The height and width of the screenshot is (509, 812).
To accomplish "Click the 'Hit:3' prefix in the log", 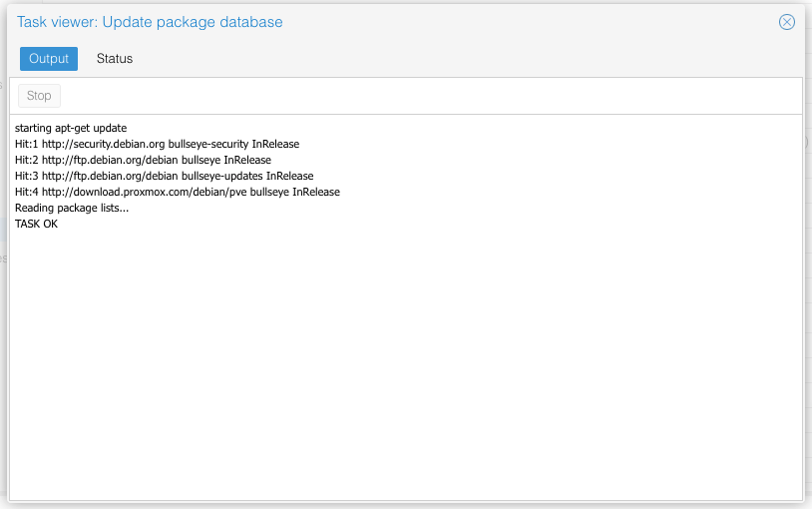I will [26, 176].
